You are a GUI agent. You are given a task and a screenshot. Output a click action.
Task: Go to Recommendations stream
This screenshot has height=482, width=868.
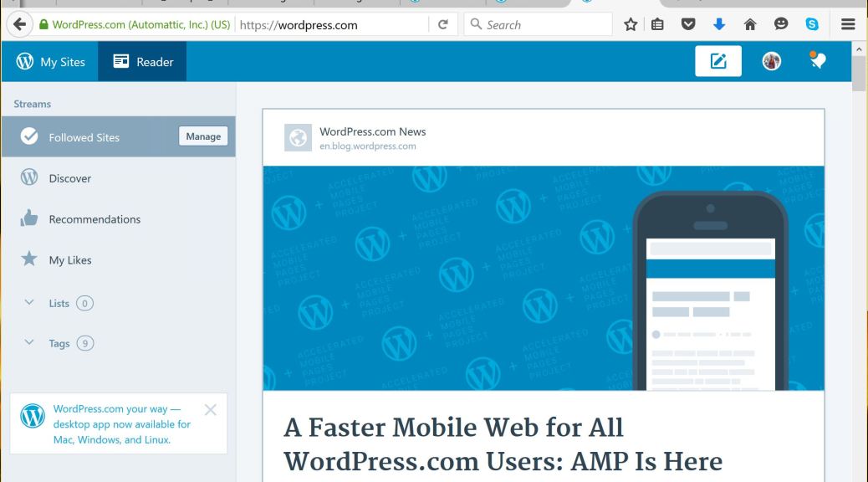pyautogui.click(x=94, y=219)
